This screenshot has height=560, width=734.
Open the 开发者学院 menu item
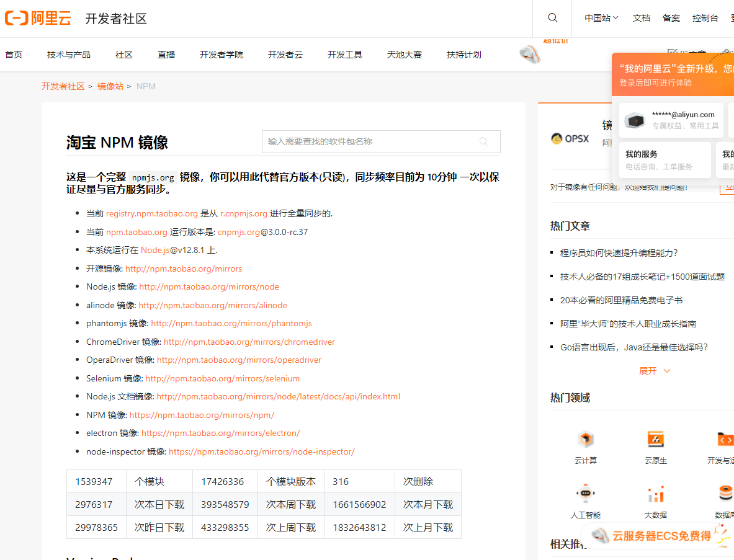pyautogui.click(x=222, y=55)
